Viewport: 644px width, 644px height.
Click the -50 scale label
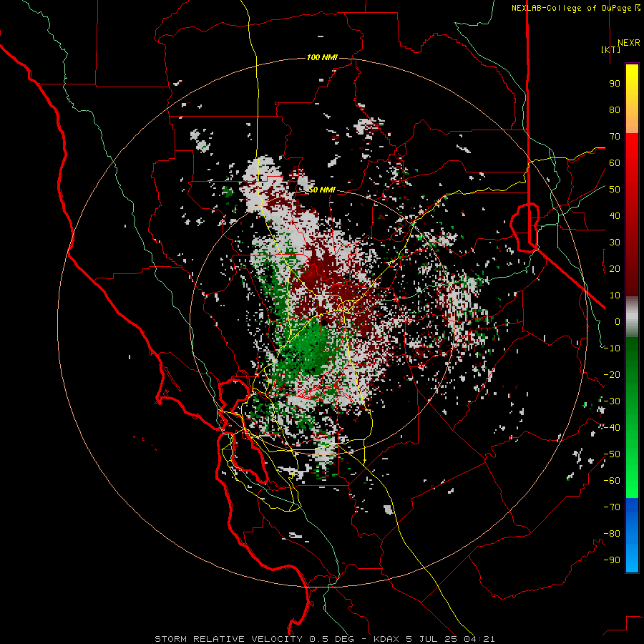(612, 454)
